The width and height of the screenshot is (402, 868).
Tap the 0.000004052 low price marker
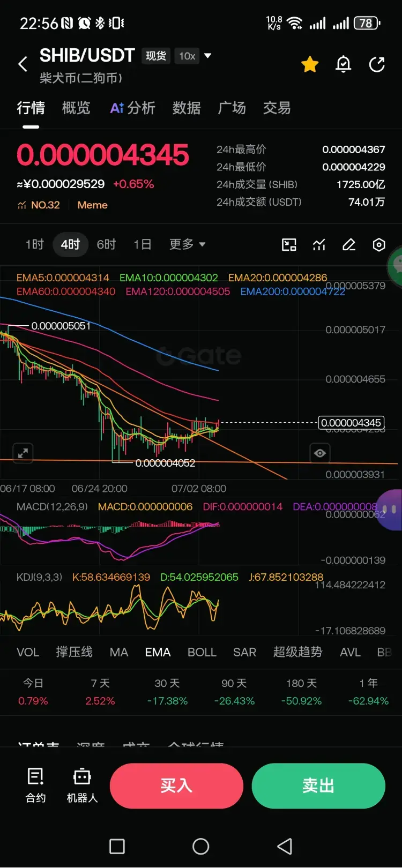165,463
